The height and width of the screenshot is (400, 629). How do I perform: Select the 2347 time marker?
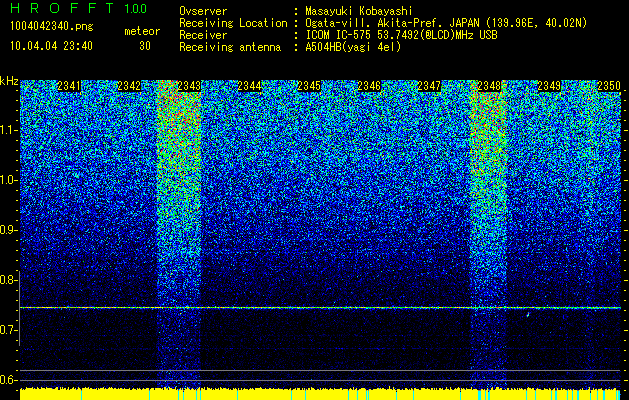coord(429,86)
